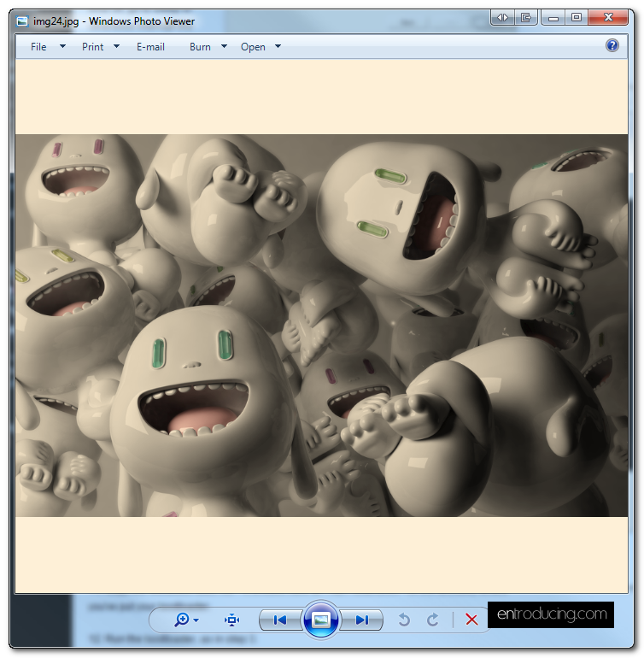Expand the Print dropdown arrow

[x=117, y=46]
